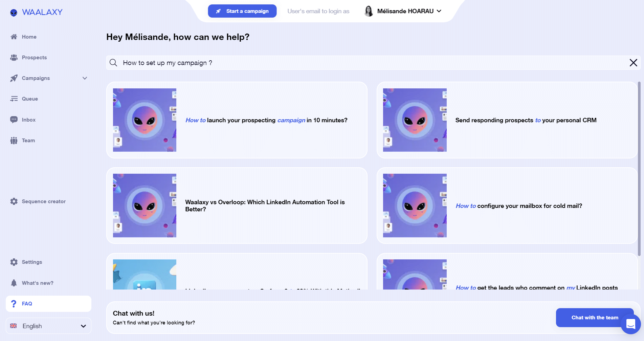
Task: Click the UK flag language icon
Action: coord(14,326)
